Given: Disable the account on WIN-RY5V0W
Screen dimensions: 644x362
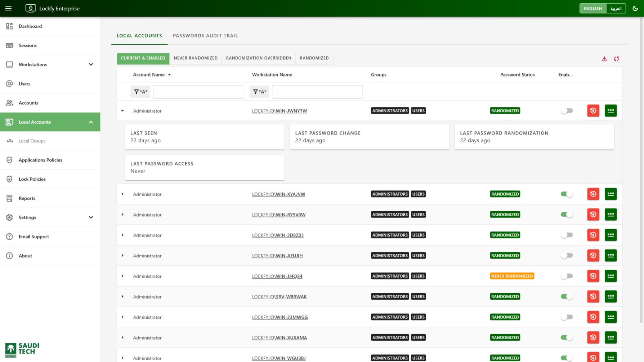Looking at the screenshot, I should pyautogui.click(x=567, y=215).
